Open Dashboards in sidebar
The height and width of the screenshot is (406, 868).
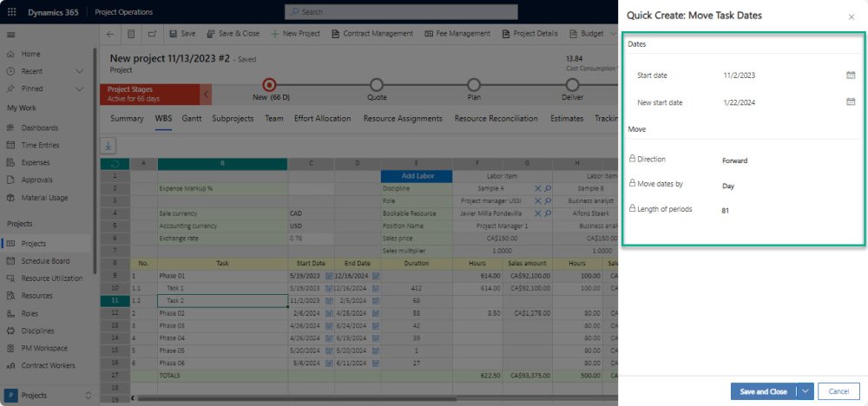40,128
